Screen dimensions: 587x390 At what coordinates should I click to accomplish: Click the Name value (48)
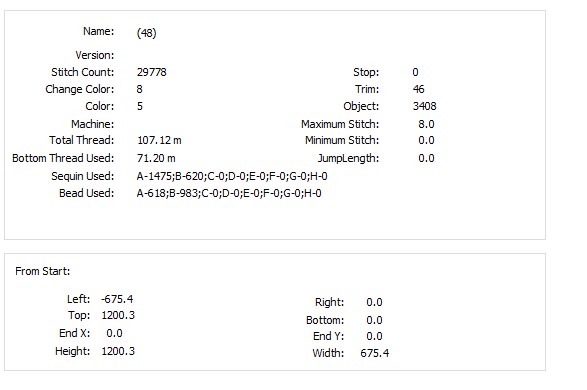point(146,33)
